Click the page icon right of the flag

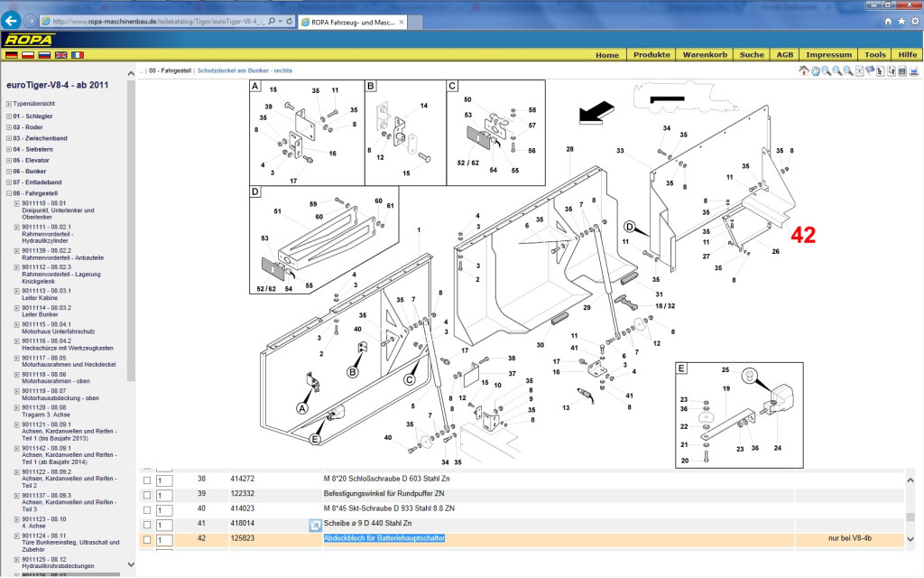(x=881, y=70)
